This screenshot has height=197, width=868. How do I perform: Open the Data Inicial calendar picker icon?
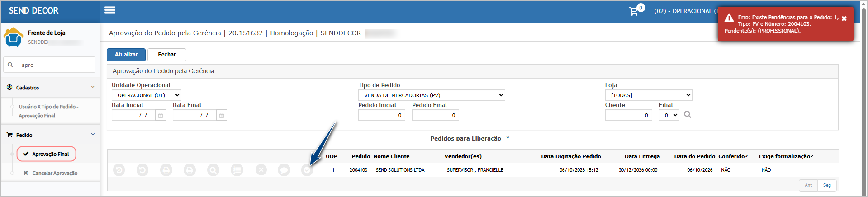click(x=161, y=115)
